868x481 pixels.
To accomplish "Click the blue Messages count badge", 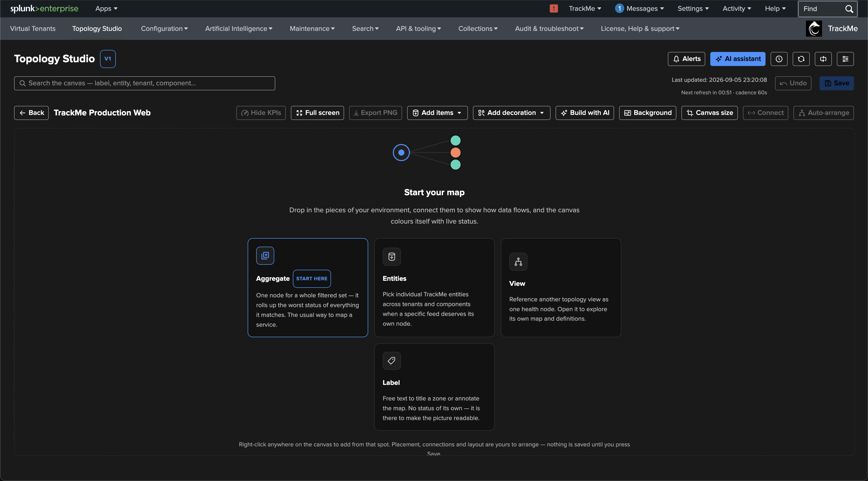I will coord(619,9).
